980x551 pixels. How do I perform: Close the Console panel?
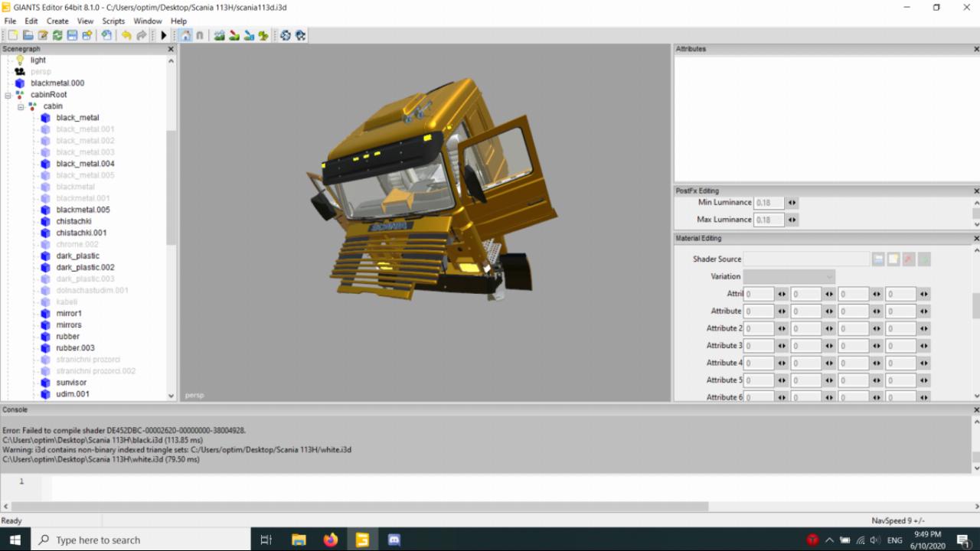coord(976,410)
